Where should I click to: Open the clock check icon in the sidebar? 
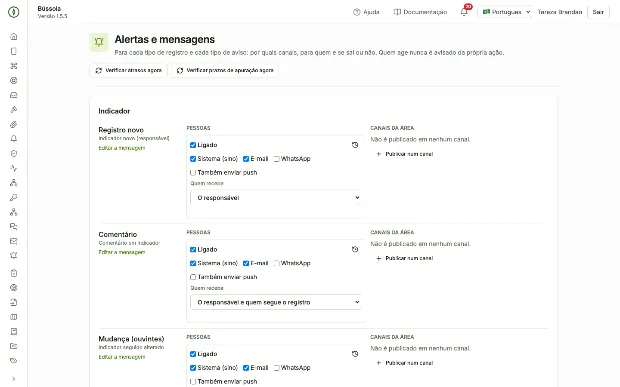click(13, 153)
